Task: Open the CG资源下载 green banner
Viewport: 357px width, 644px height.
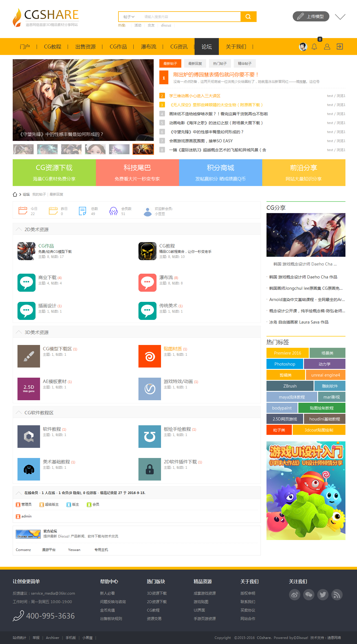Action: click(x=54, y=172)
